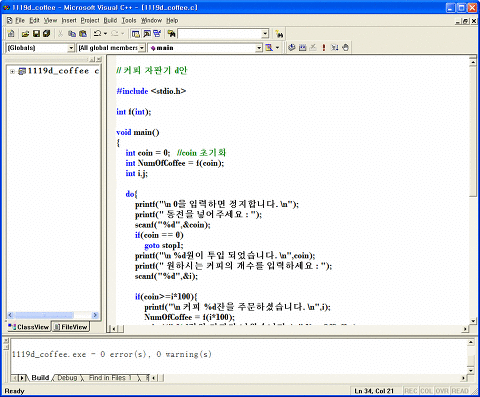Switch to the FileView tab
Screen dimensions: 480x397
click(x=71, y=327)
